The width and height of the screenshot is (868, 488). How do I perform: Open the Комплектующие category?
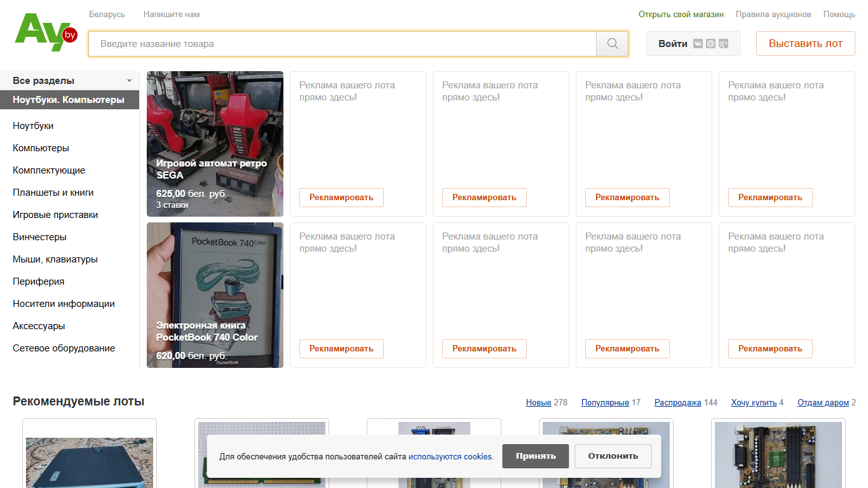pos(49,170)
